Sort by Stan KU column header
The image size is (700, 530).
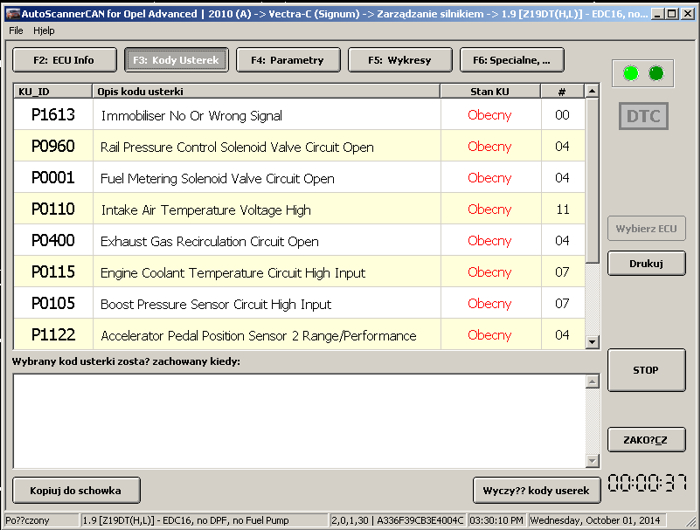[489, 91]
